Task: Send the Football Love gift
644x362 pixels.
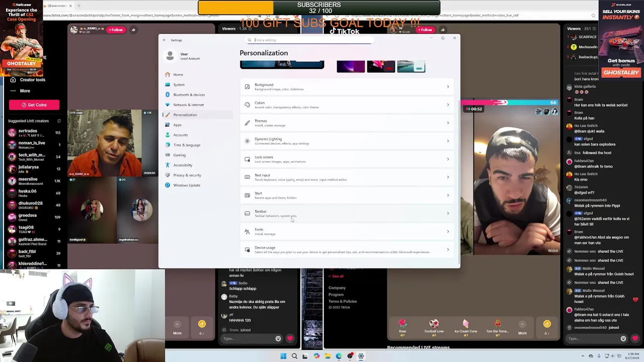Action: 434,326
